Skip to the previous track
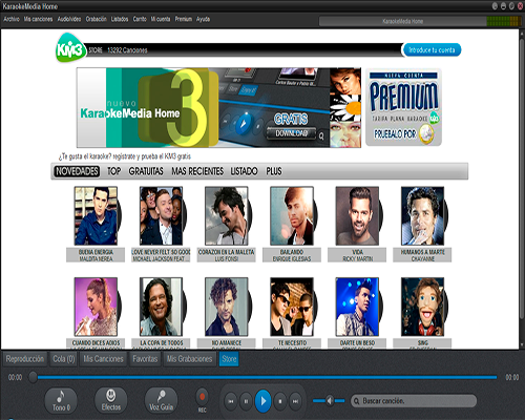 pyautogui.click(x=231, y=401)
